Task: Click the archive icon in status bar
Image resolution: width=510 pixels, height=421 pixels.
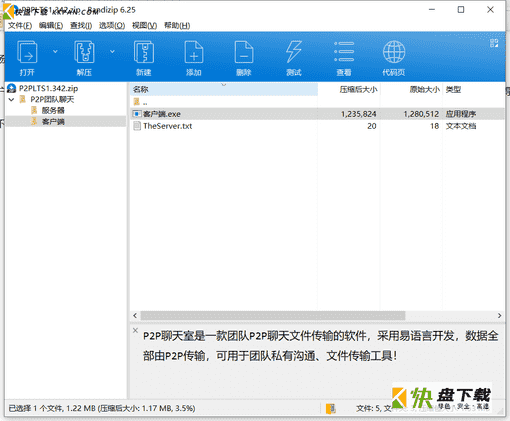Action: click(331, 408)
